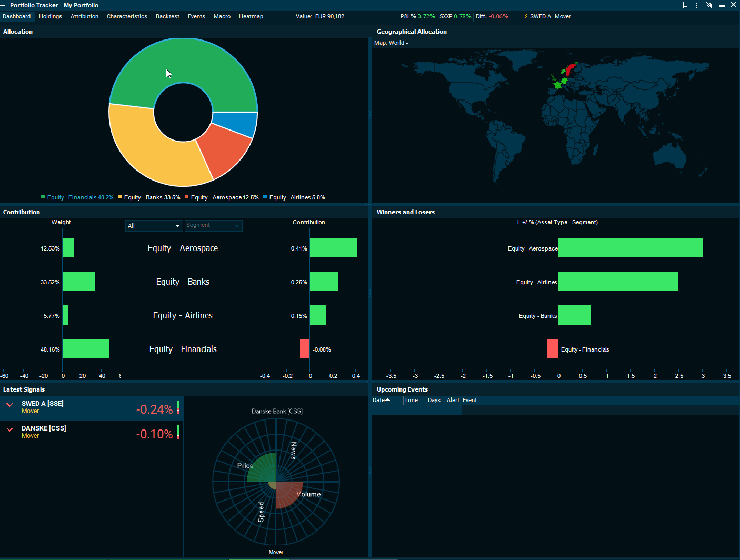Click red down arrow beside SWED A signal
This screenshot has width=740, height=560.
9,405
